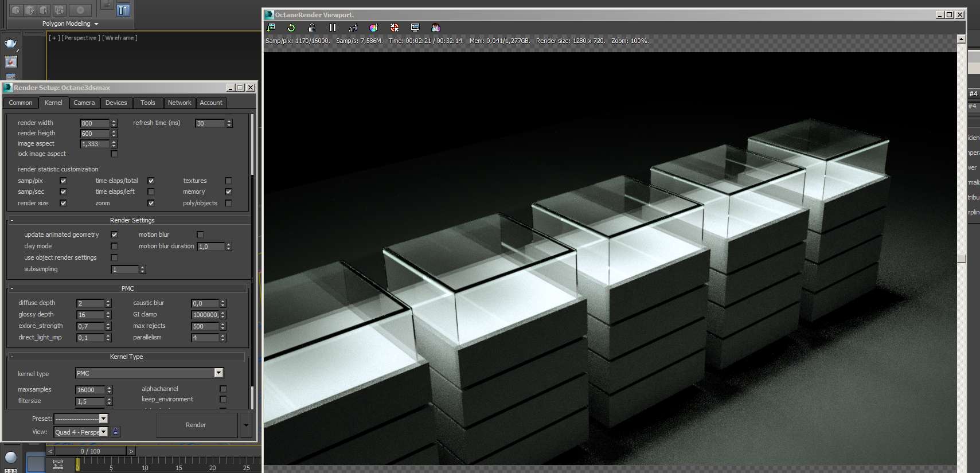Expand the Preset dropdown list
980x473 pixels.
(103, 419)
